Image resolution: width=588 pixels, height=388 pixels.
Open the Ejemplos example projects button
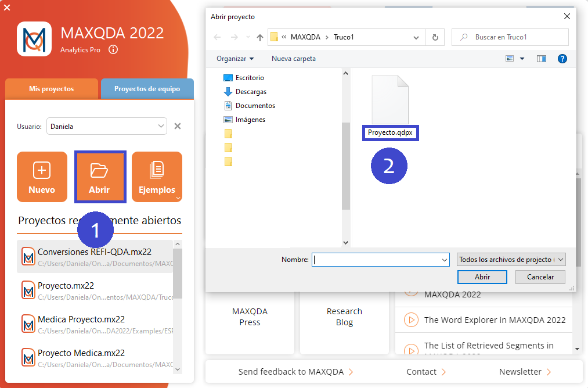(x=157, y=177)
